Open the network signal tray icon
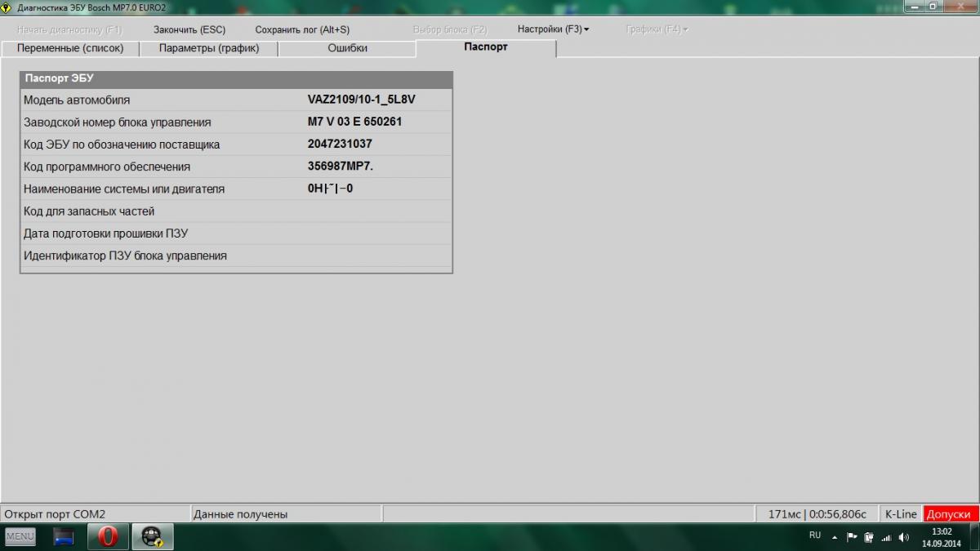Screen dimensions: 980x551 coord(886,537)
